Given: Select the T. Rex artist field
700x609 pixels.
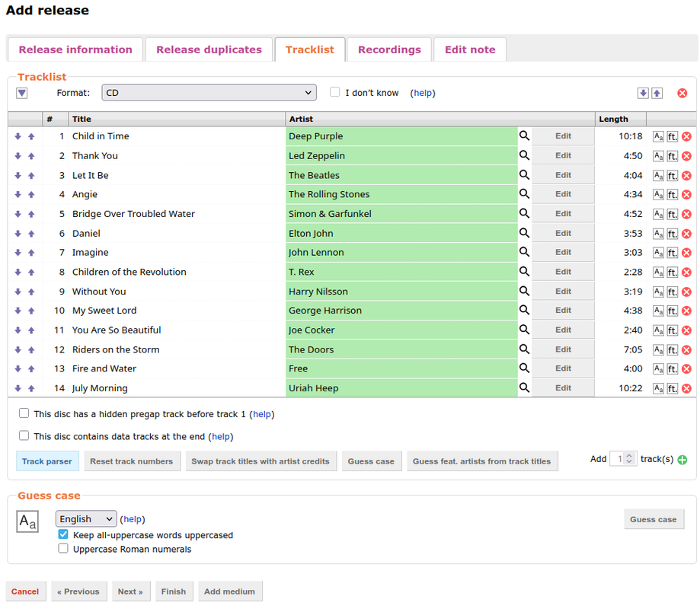Looking at the screenshot, I should (x=401, y=272).
